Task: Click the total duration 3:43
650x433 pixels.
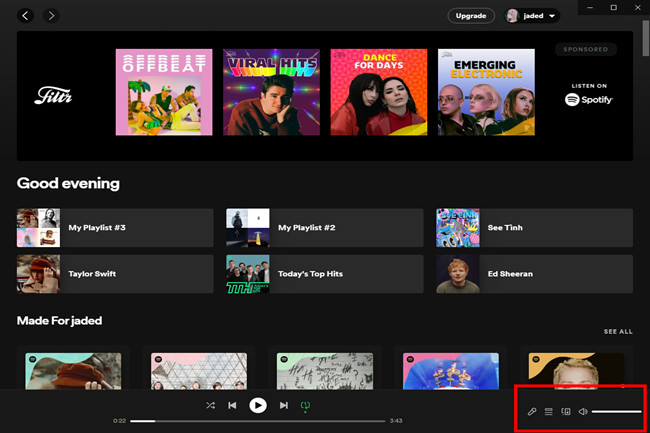Action: point(396,421)
